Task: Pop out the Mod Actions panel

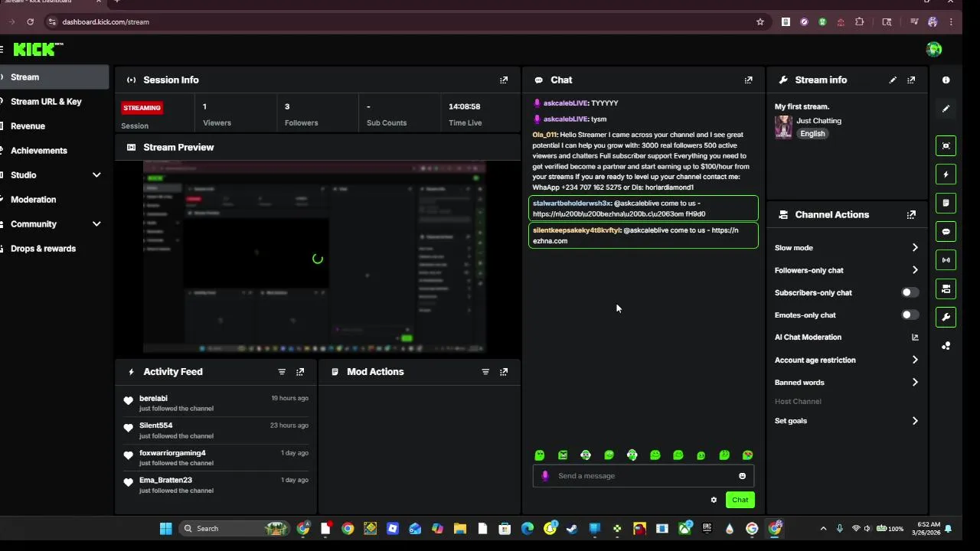Action: coord(504,372)
